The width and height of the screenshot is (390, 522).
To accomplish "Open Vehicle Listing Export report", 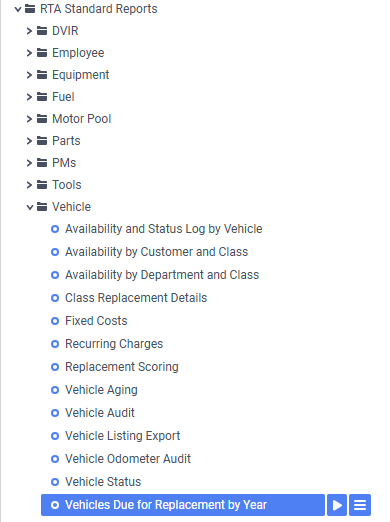I will coord(122,436).
